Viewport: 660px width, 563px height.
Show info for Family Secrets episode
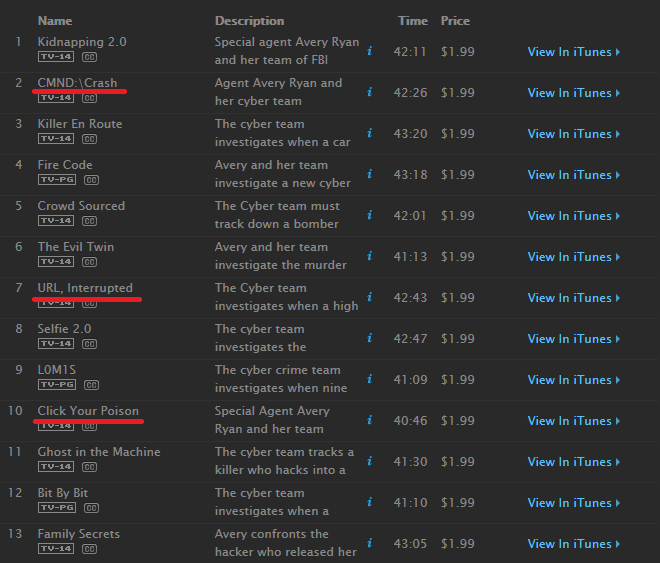tap(370, 543)
